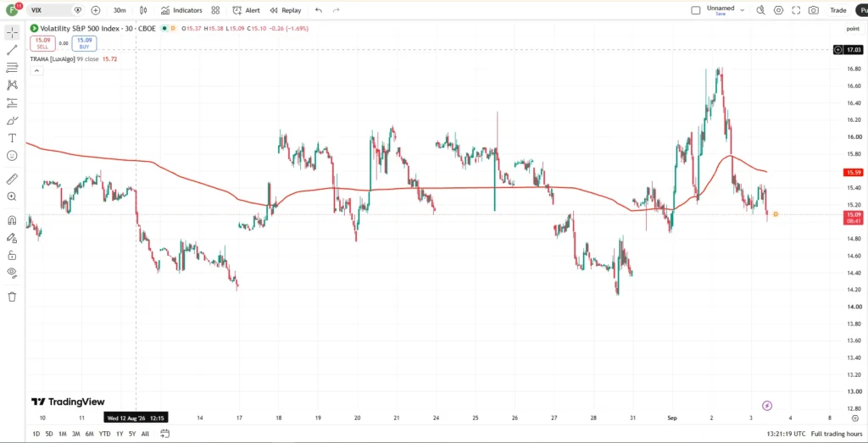This screenshot has width=868, height=443.
Task: Click the point price scale label
Action: (x=853, y=28)
